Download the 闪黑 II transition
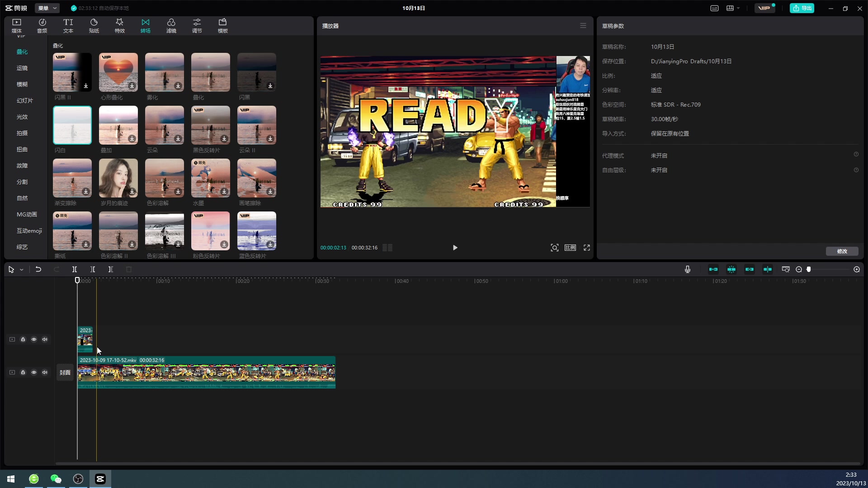The image size is (868, 488). [x=86, y=86]
